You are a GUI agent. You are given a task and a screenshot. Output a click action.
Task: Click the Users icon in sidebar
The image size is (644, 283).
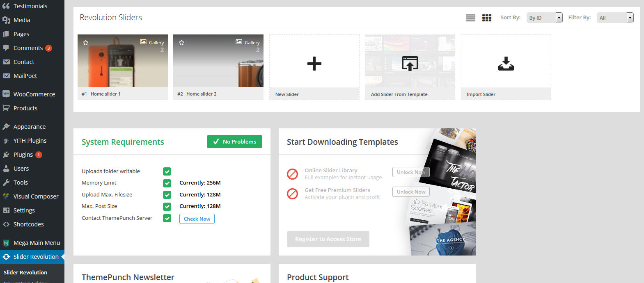point(6,169)
